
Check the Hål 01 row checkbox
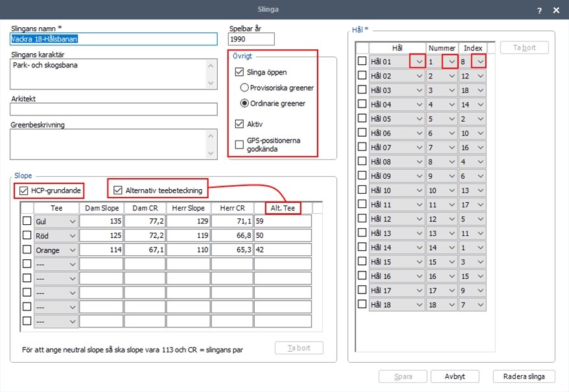(x=362, y=61)
